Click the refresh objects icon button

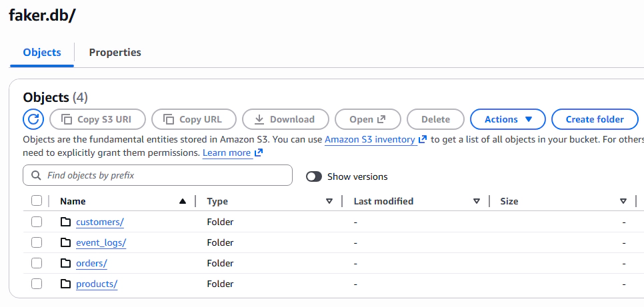tap(33, 119)
